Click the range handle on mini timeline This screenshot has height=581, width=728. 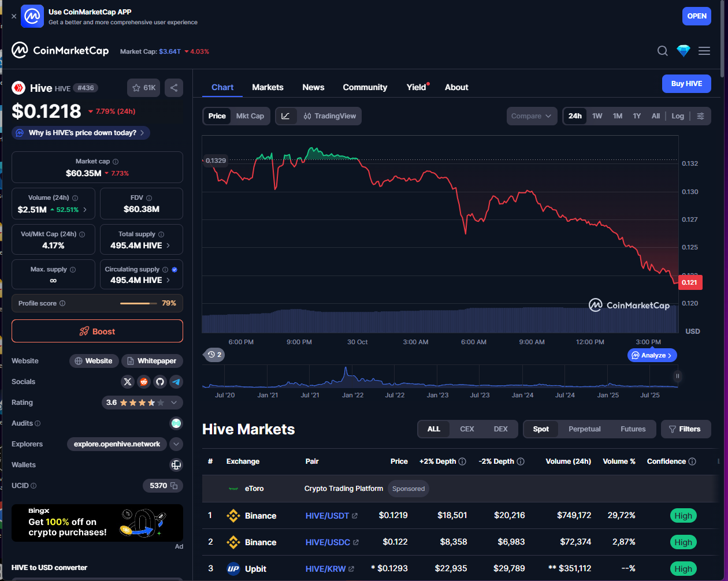[677, 376]
